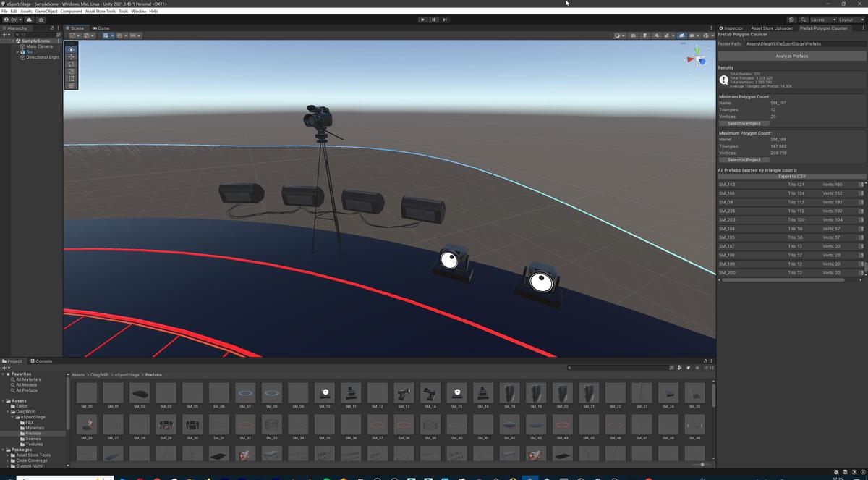This screenshot has height=480, width=868.
Task: Select Main Camera in Hierarchy
Action: (39, 46)
